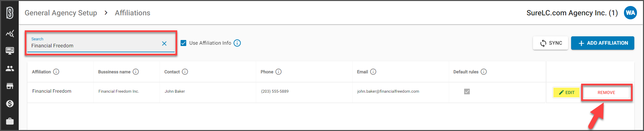The height and width of the screenshot is (131, 644).
Task: Open the monitor dashboard sidebar icon
Action: 10,51
